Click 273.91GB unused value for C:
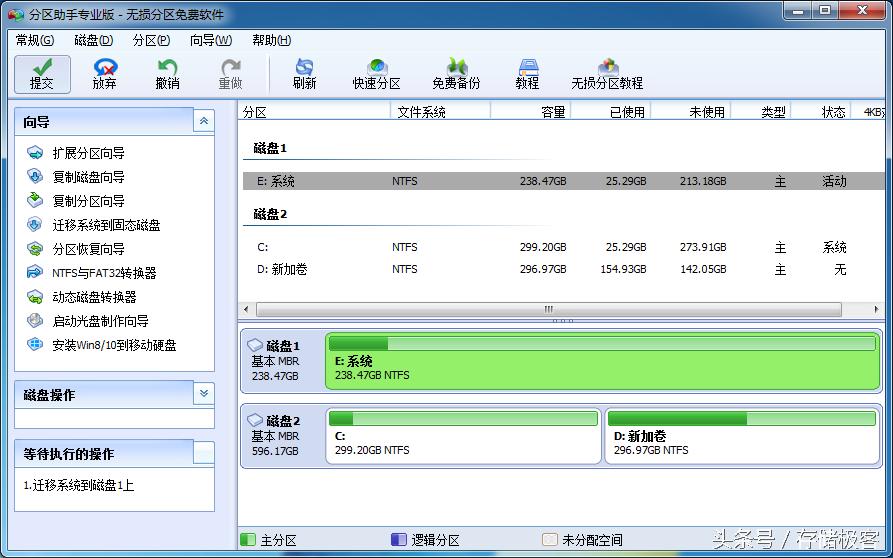The height and width of the screenshot is (558, 893). pos(703,247)
